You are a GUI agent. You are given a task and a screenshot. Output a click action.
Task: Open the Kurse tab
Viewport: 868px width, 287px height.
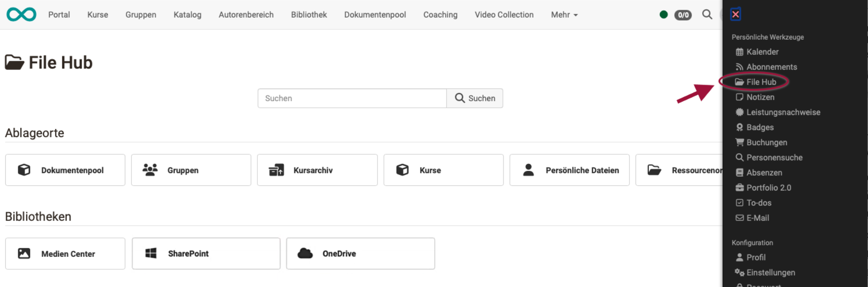coord(98,15)
